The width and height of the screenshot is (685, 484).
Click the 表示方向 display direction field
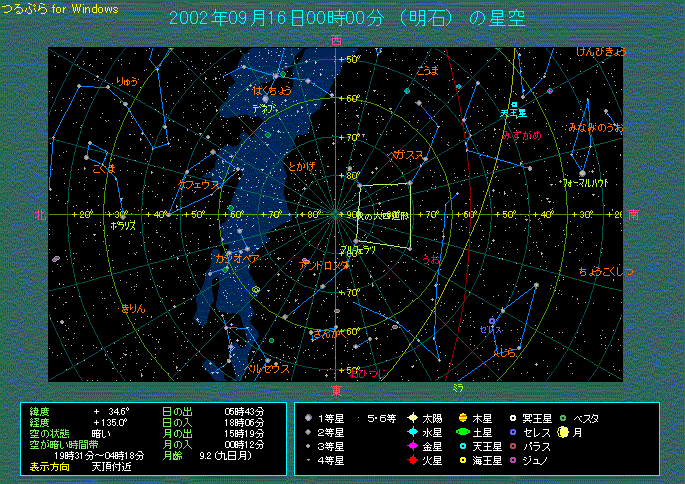tap(51, 466)
